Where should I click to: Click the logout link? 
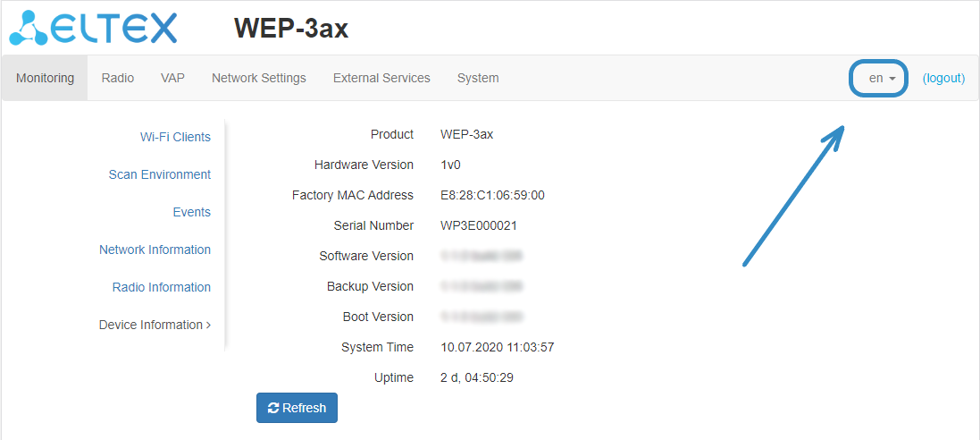pos(943,78)
